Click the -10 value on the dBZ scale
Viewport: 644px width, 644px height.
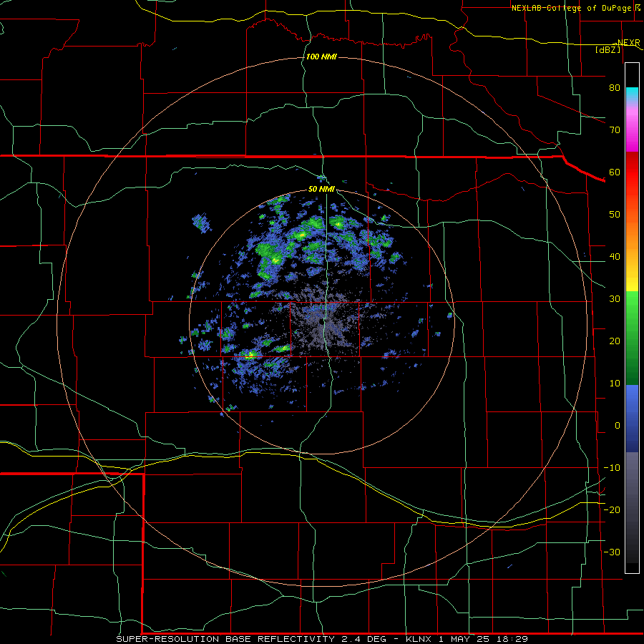[x=612, y=468]
